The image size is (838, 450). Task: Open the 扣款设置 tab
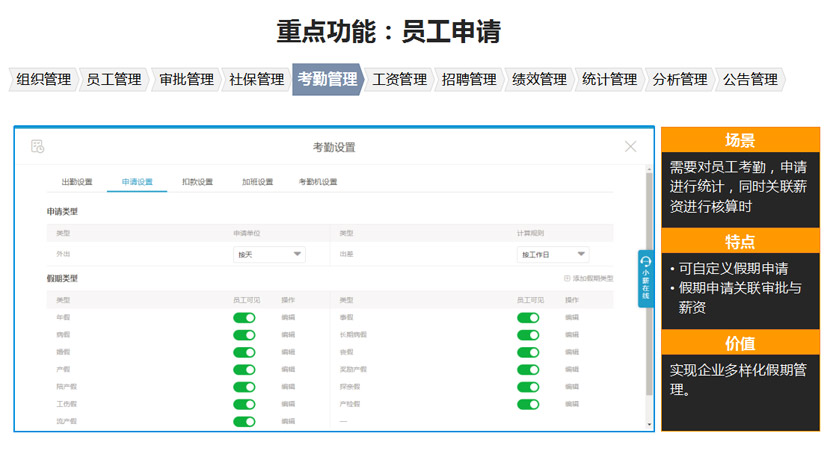(x=197, y=182)
